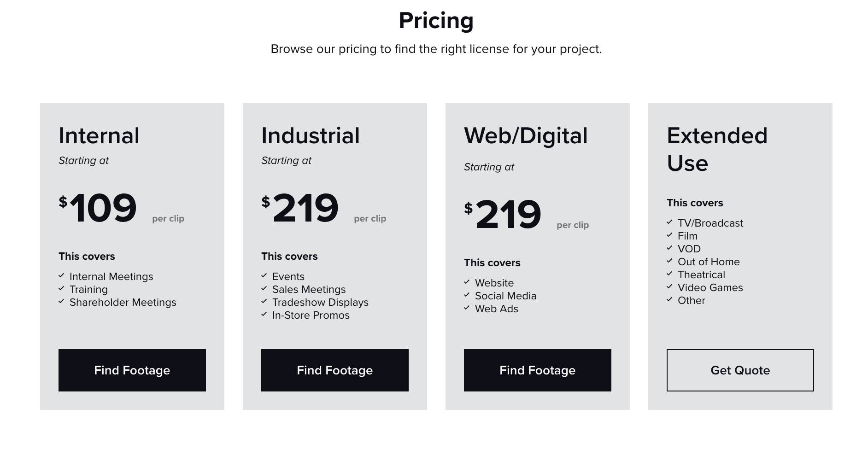Request a quote for Extended Use
This screenshot has height=467, width=868.
point(740,370)
